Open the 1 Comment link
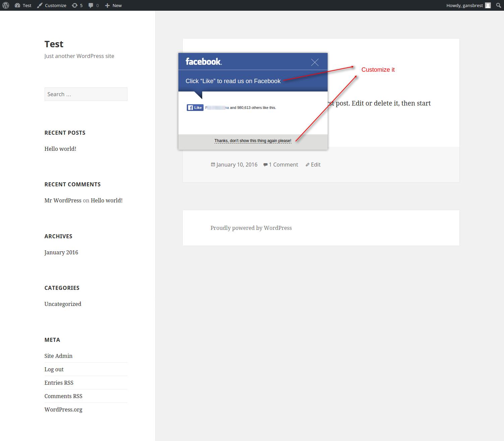Screen dimensions: 504x441 [x=283, y=165]
